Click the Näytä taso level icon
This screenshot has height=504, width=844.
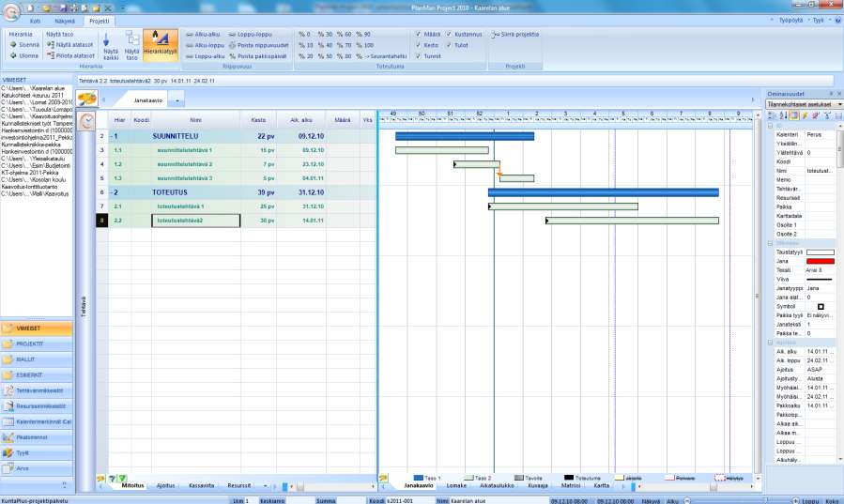pyautogui.click(x=132, y=38)
